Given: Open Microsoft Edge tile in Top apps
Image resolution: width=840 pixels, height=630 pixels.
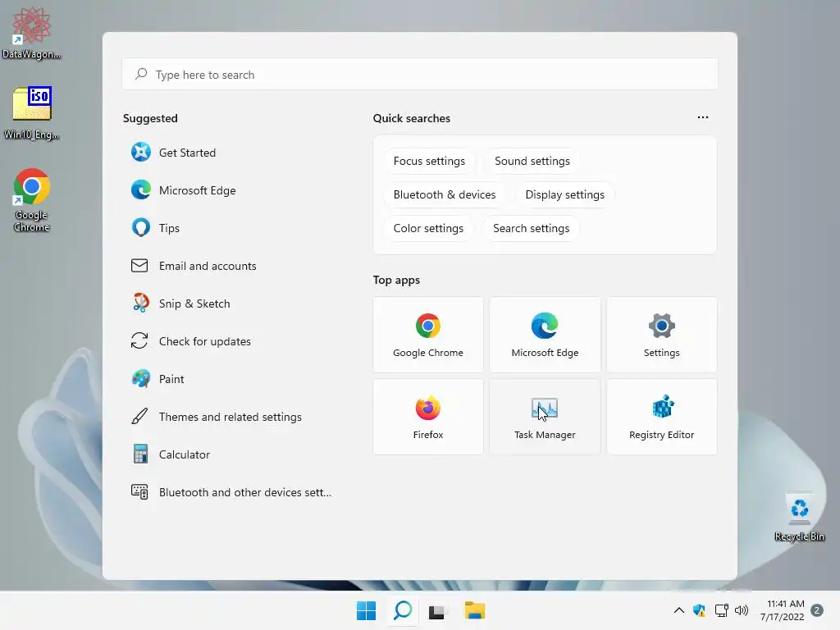Looking at the screenshot, I should [545, 335].
